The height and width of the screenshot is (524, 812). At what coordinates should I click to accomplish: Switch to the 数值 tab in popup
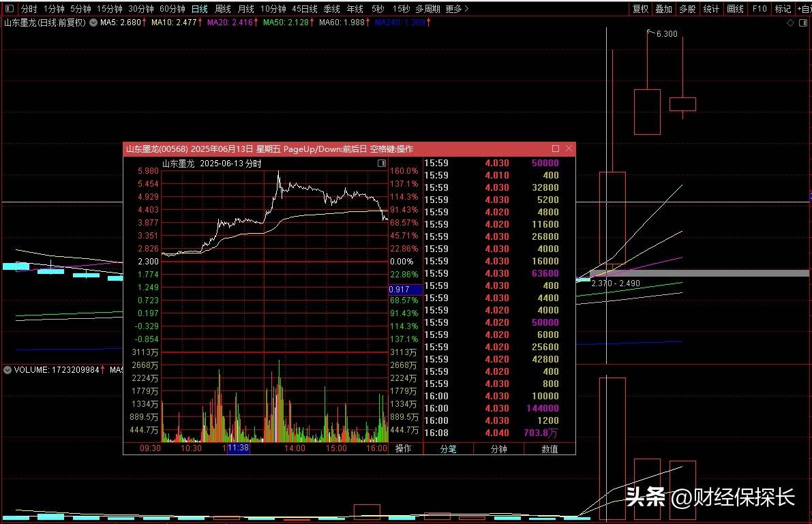click(x=550, y=449)
